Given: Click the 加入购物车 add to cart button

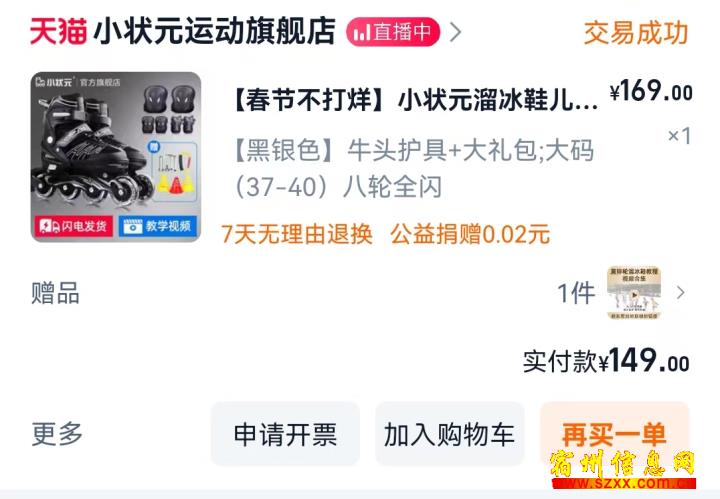Looking at the screenshot, I should (x=449, y=434).
